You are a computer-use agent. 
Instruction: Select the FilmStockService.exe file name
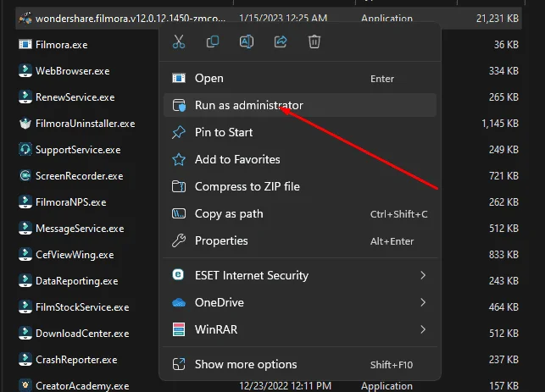click(x=82, y=307)
